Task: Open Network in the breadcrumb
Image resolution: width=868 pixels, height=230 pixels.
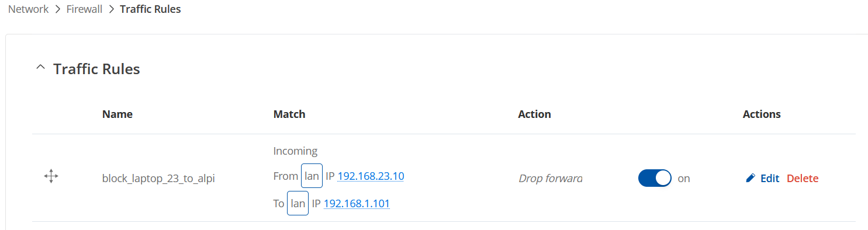Action: [x=28, y=9]
